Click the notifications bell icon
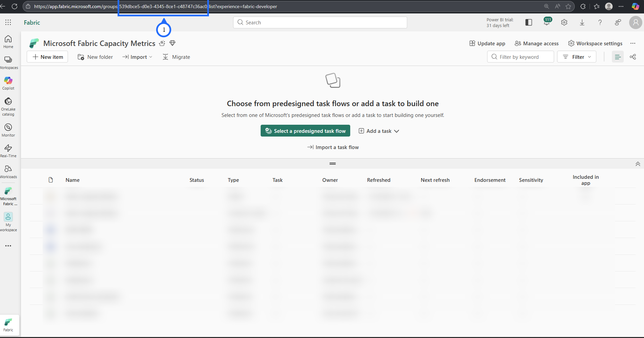This screenshot has width=644, height=338. pos(547,22)
